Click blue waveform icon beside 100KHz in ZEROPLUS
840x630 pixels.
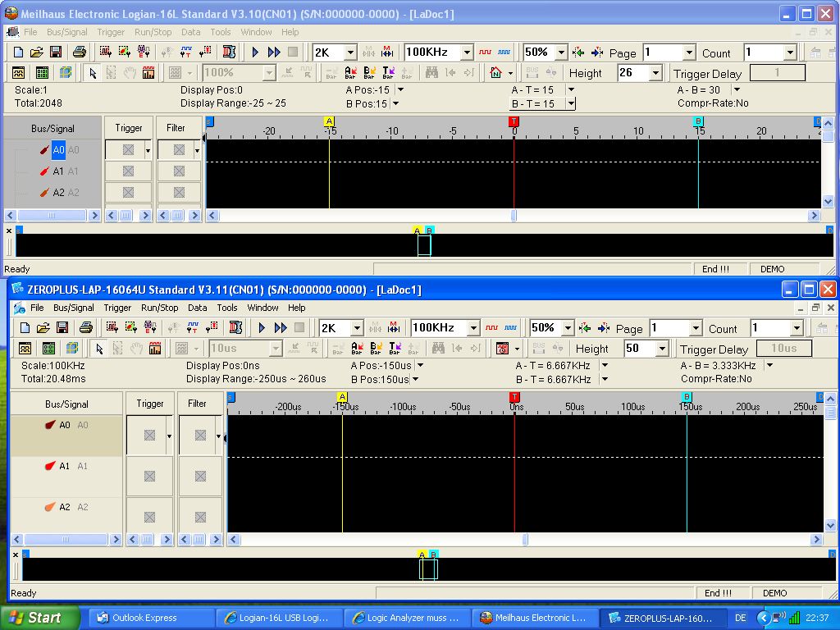pyautogui.click(x=510, y=328)
